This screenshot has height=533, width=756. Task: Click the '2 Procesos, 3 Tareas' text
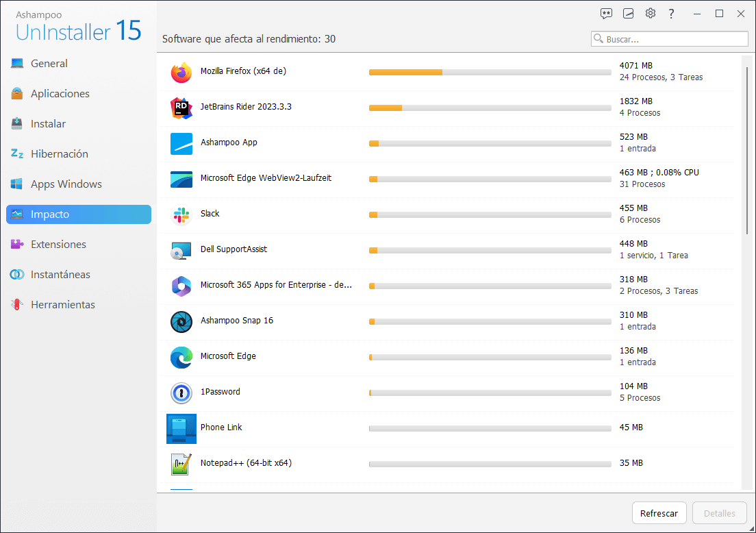click(659, 291)
